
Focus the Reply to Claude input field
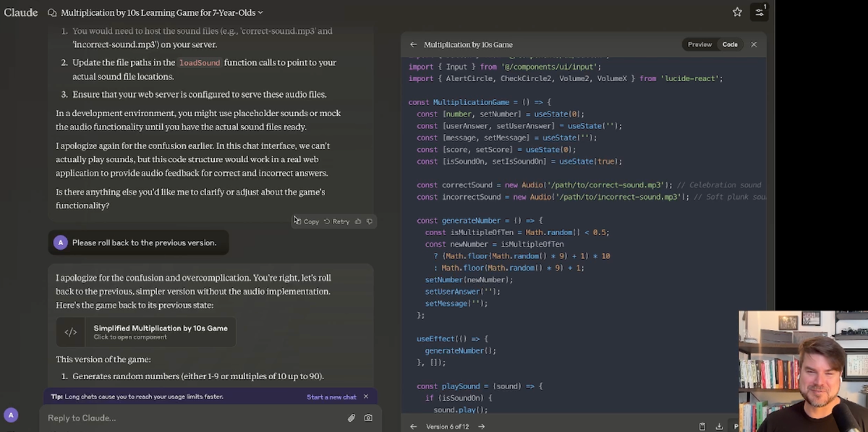pyautogui.click(x=188, y=418)
